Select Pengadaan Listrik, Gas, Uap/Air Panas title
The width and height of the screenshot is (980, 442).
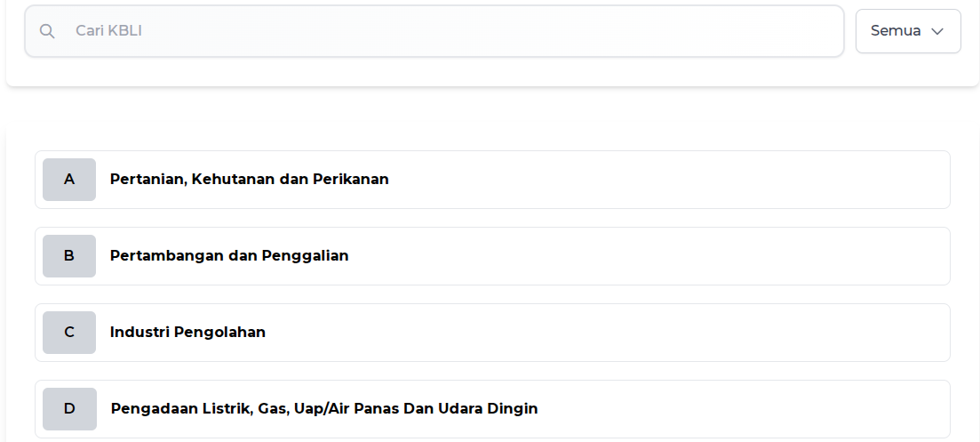click(267, 409)
